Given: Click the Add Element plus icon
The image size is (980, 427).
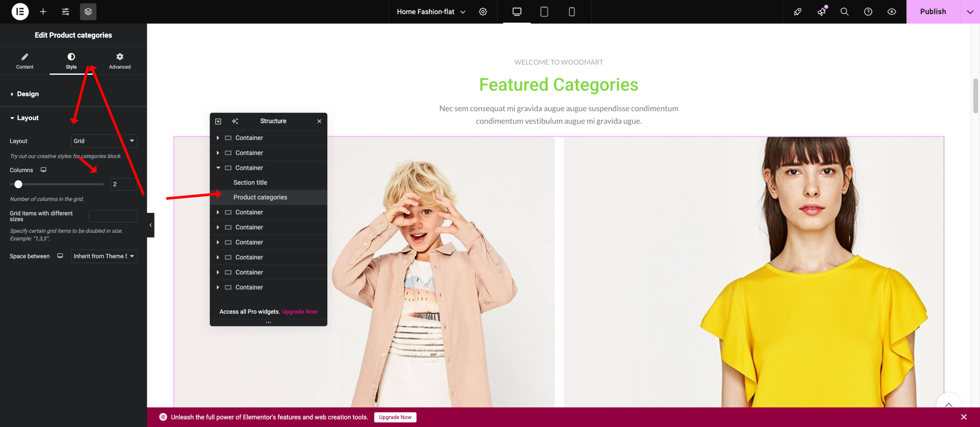Looking at the screenshot, I should click(x=43, y=11).
